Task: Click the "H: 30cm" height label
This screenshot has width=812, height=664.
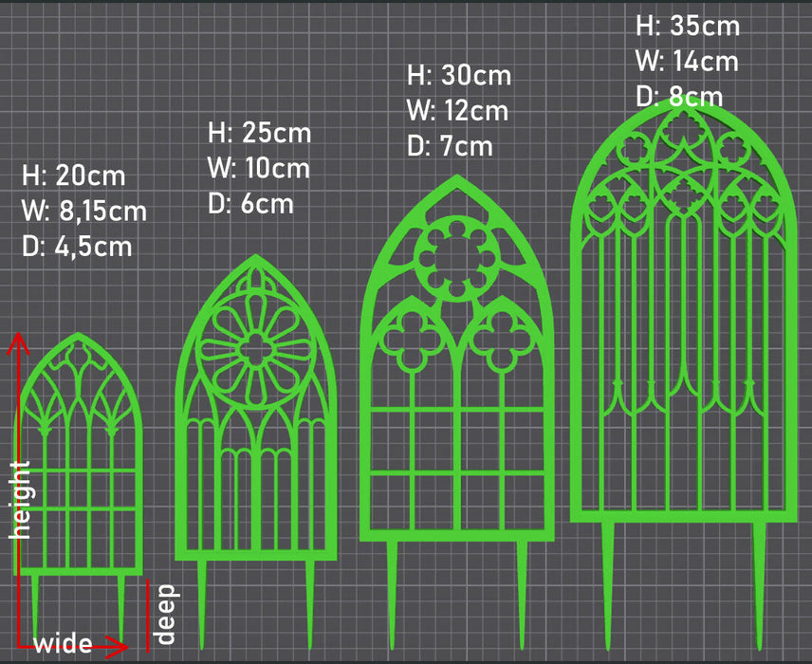Action: tap(459, 75)
